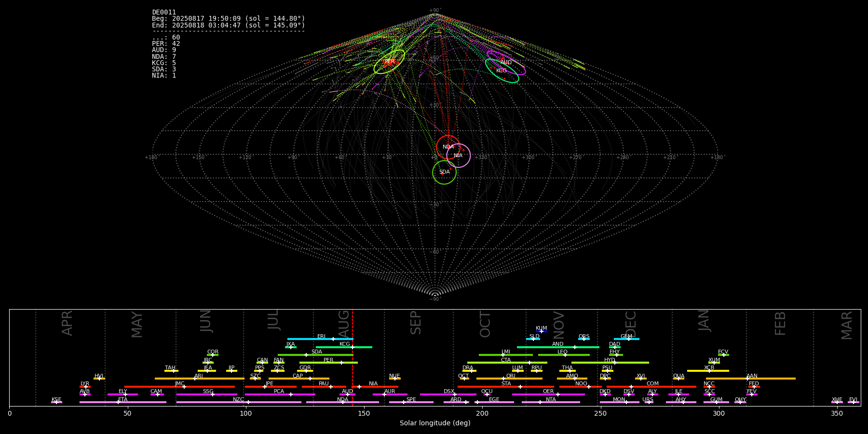Screen dimensions: 868x434
Task: Select the AND shower bar in timeline
Action: point(558,347)
